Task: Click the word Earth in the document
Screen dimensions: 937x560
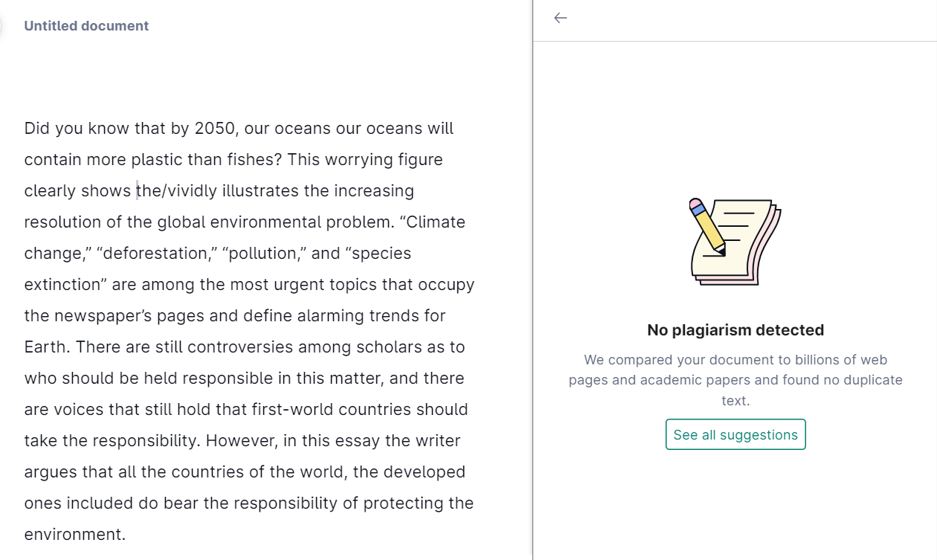Action: click(46, 347)
